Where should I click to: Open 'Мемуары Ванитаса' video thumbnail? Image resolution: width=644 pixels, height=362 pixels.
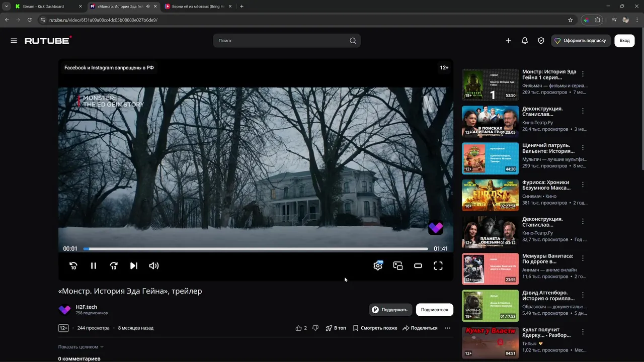pos(490,269)
